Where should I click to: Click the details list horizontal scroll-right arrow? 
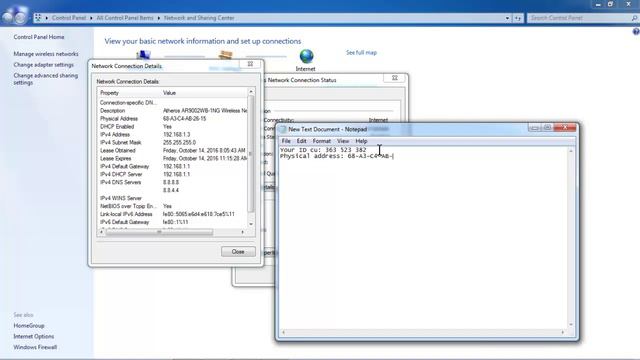(x=243, y=232)
